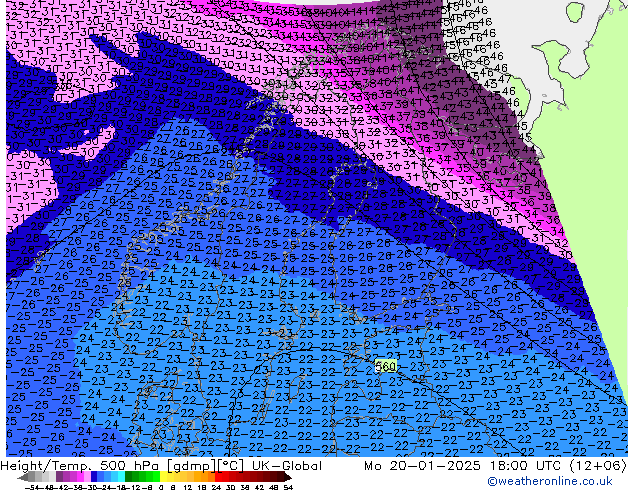Viewport: 634px width, 490px height.
Task: Pick the cyan -18°C legend swatch
Action: click(x=122, y=477)
